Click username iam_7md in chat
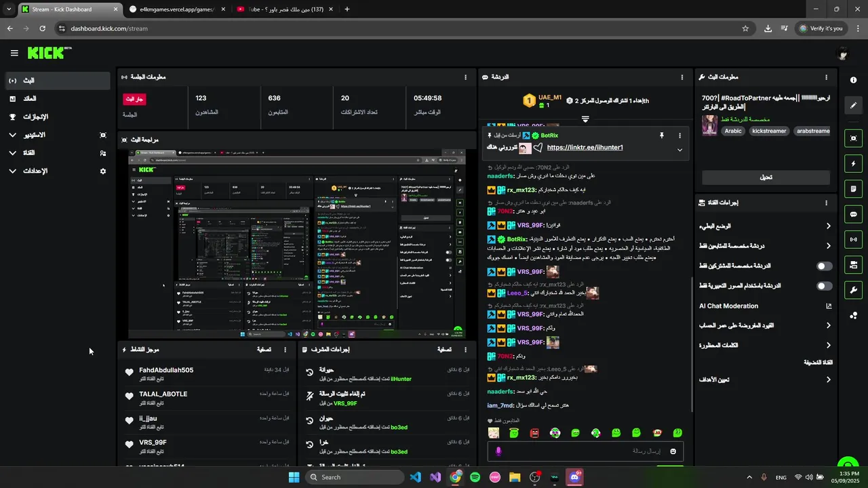 500,405
